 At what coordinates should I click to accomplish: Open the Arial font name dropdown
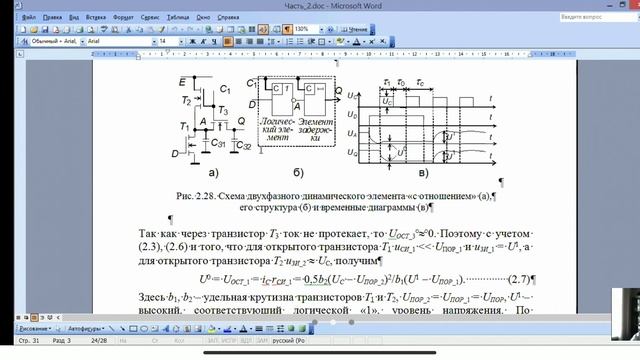(x=154, y=42)
